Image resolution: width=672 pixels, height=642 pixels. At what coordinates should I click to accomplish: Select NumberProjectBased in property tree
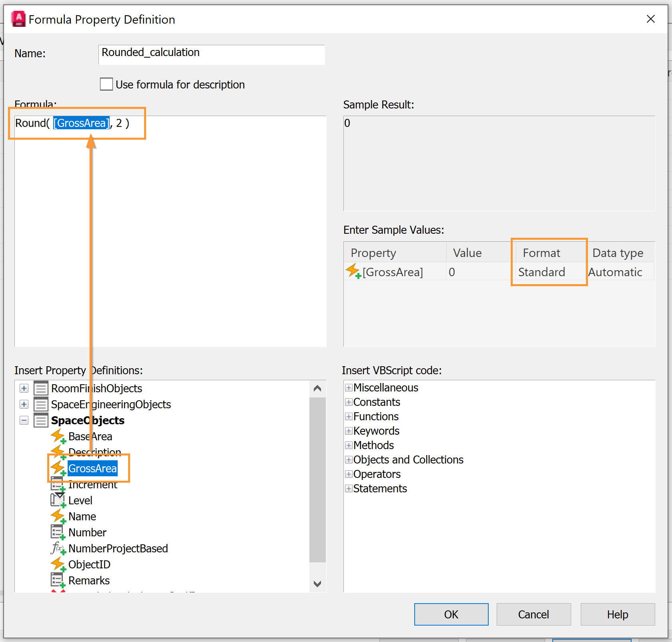coord(118,548)
